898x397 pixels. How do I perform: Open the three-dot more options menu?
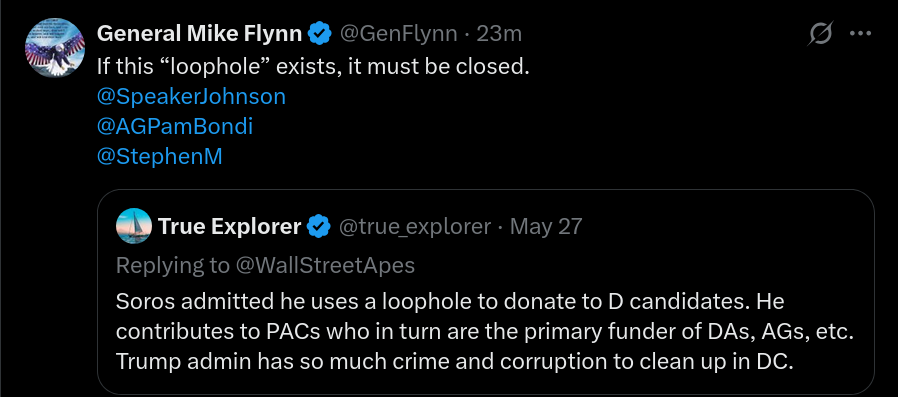(860, 34)
